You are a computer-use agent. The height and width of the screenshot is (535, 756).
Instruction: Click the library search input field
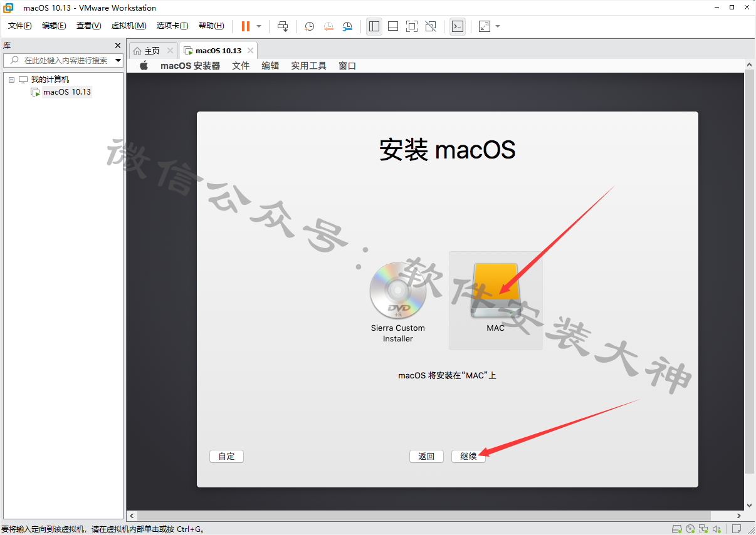click(60, 60)
